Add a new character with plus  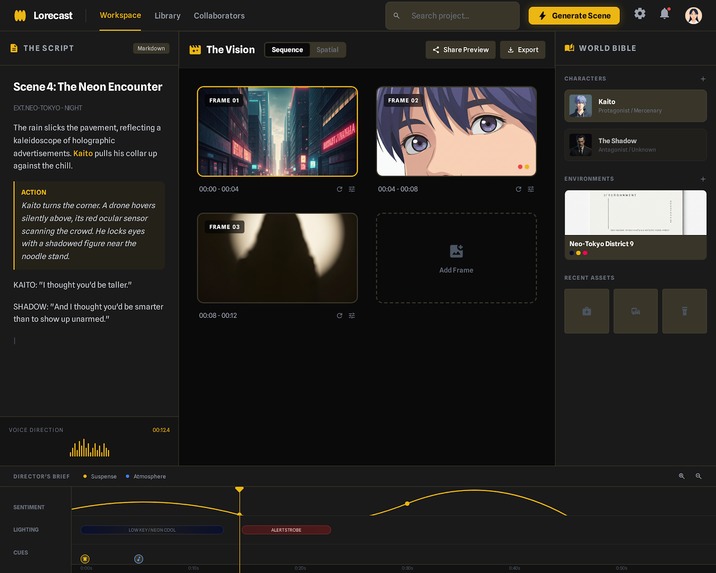[703, 79]
